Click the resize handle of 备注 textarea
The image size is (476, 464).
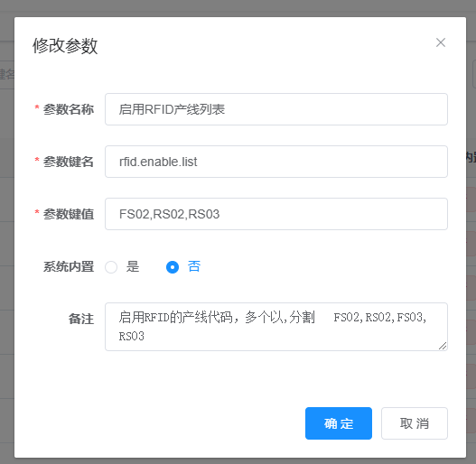pyautogui.click(x=443, y=346)
